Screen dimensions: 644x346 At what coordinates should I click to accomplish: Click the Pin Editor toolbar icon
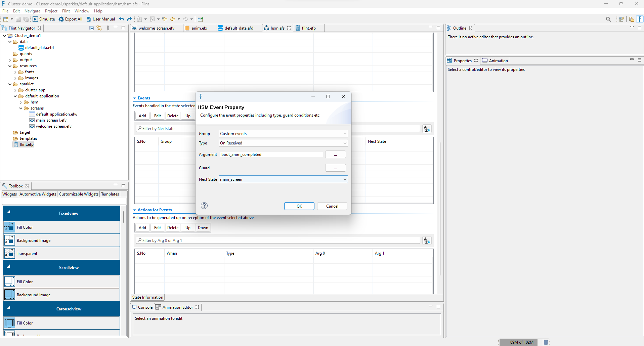coord(201,19)
